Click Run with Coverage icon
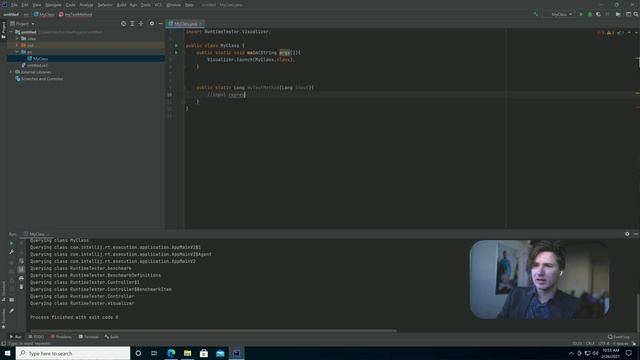 (x=598, y=14)
